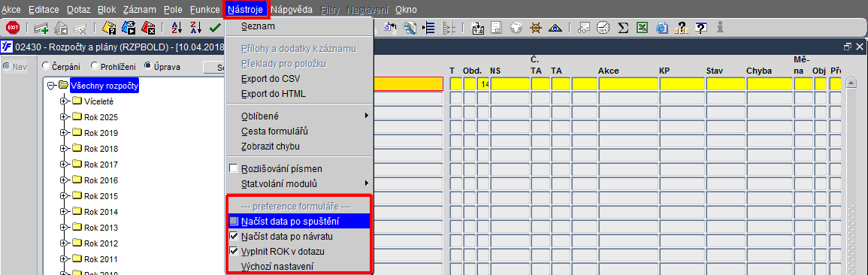The height and width of the screenshot is (275, 868).
Task: Select the Úprava radio button
Action: tap(148, 66)
